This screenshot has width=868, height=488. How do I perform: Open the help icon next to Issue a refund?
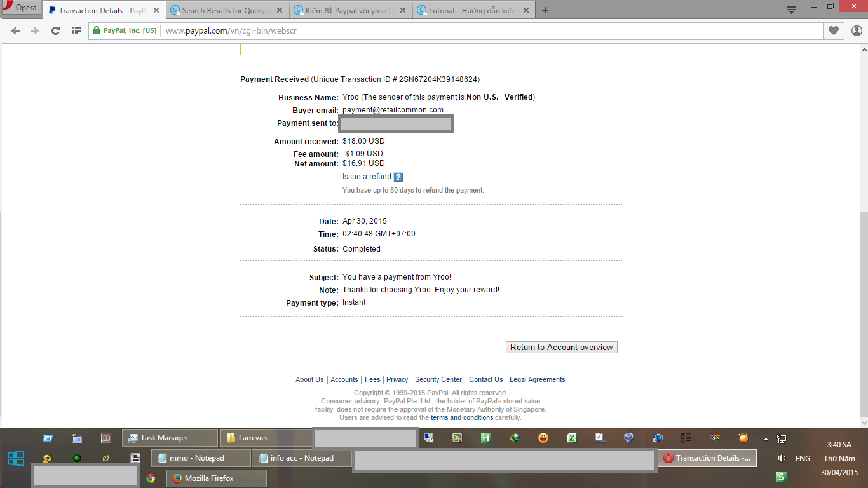click(x=398, y=177)
